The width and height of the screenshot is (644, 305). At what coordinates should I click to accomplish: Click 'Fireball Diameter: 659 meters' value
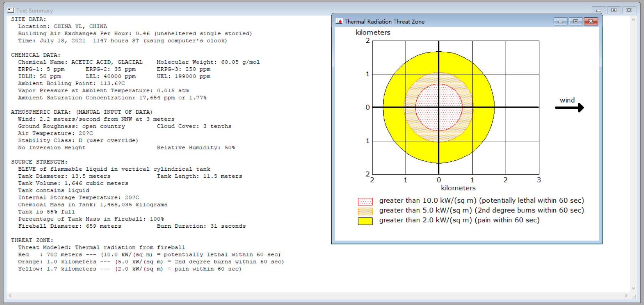pyautogui.click(x=70, y=226)
